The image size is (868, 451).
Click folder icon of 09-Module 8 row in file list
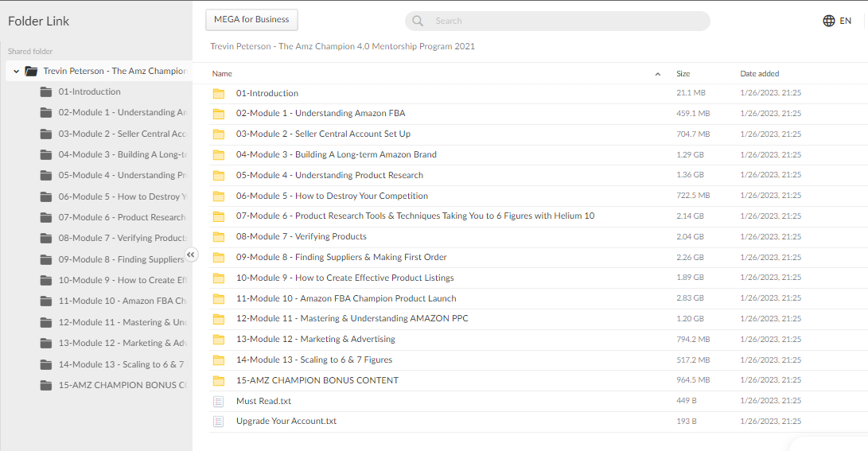tap(219, 258)
